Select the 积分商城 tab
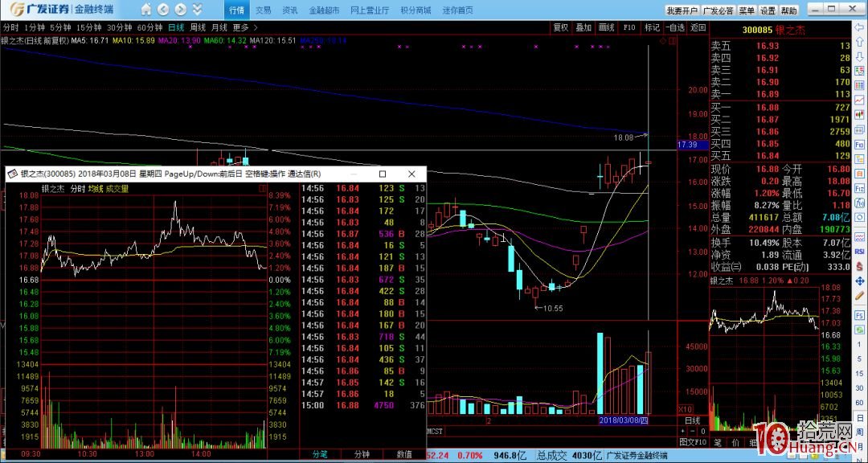The height and width of the screenshot is (463, 868). pyautogui.click(x=416, y=10)
